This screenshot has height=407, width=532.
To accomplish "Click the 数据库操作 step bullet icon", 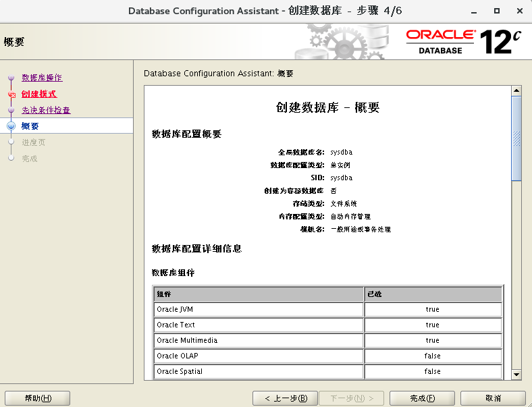I will [x=11, y=78].
